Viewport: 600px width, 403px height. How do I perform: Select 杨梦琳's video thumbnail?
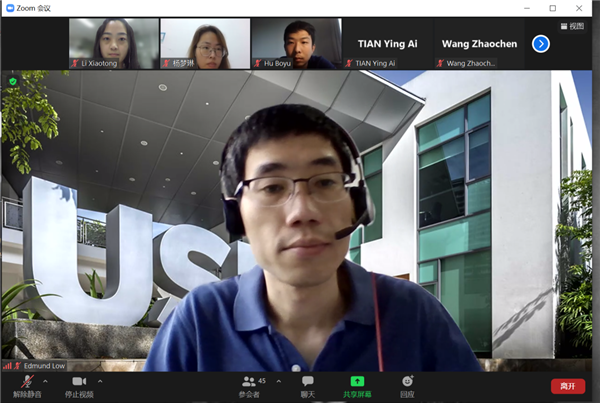pos(205,43)
